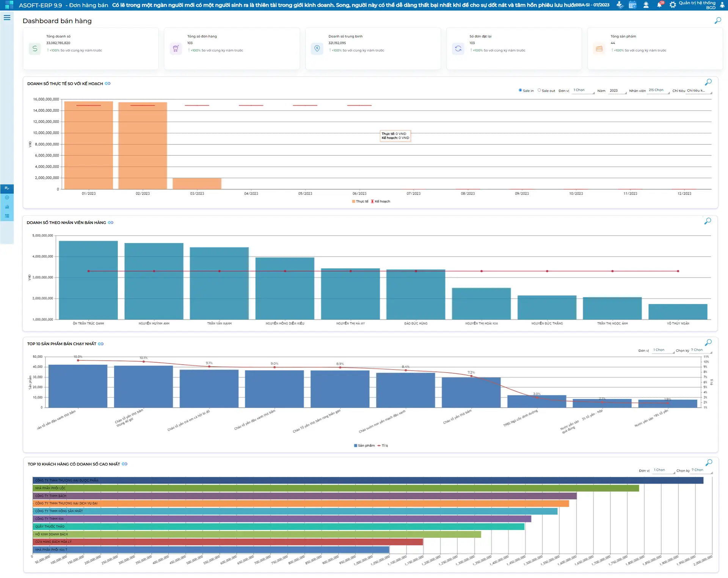This screenshot has width=728, height=578.
Task: Select the Sale in radio button
Action: [x=520, y=90]
